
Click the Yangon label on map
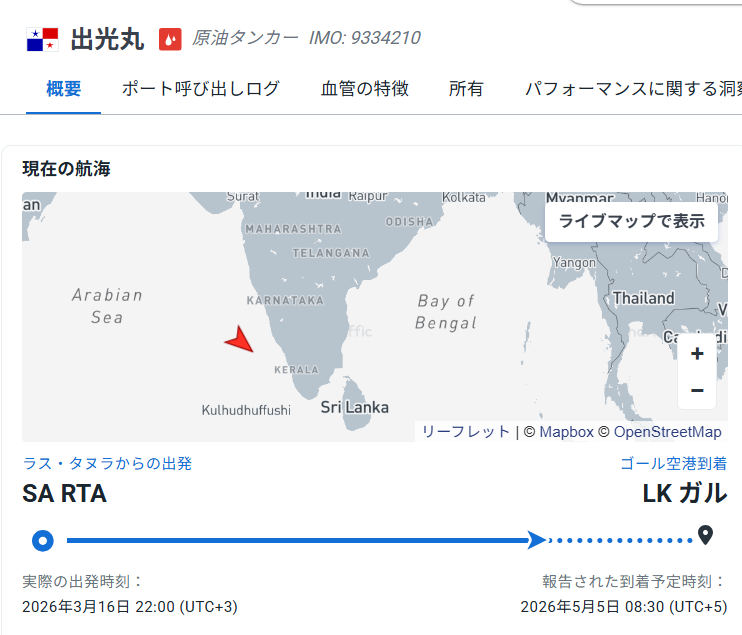tap(574, 262)
